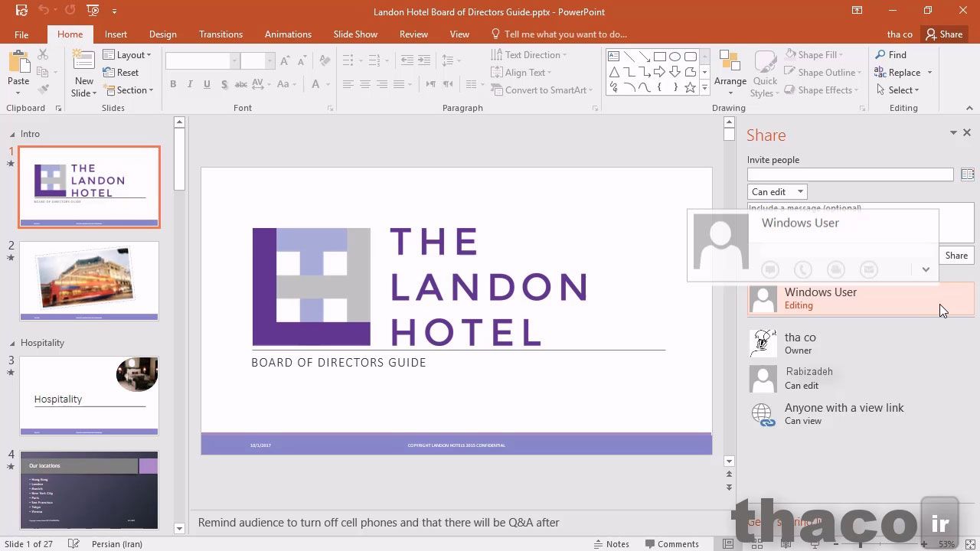Toggle Italic formatting

click(190, 84)
